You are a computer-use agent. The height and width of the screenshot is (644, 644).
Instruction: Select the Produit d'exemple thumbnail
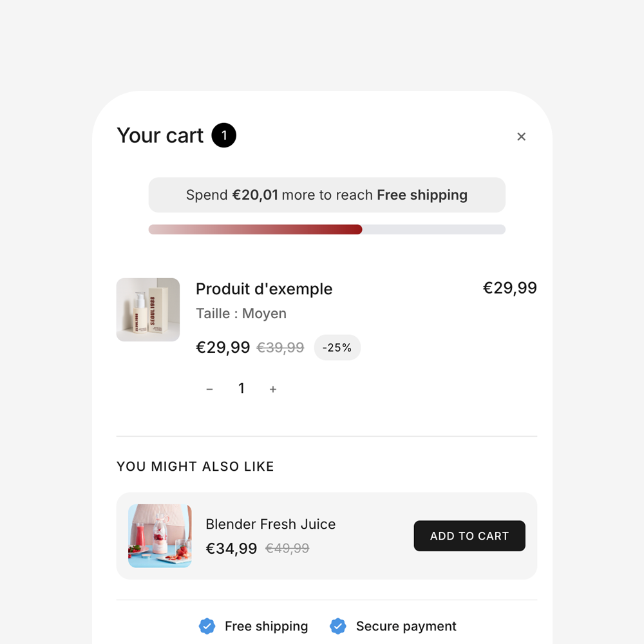click(147, 310)
